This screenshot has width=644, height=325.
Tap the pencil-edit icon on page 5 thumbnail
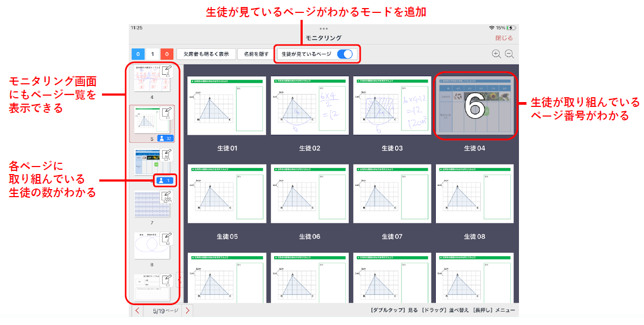167,114
